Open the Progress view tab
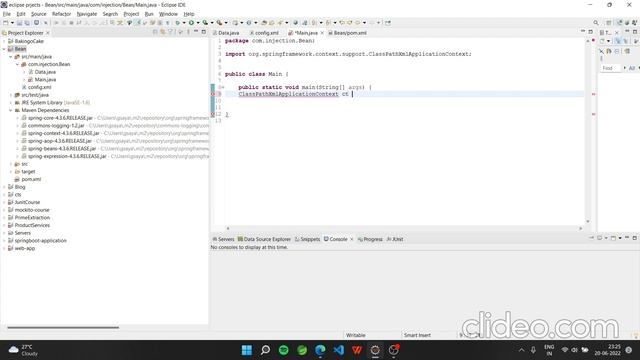This screenshot has height=360, width=640. coord(370,239)
